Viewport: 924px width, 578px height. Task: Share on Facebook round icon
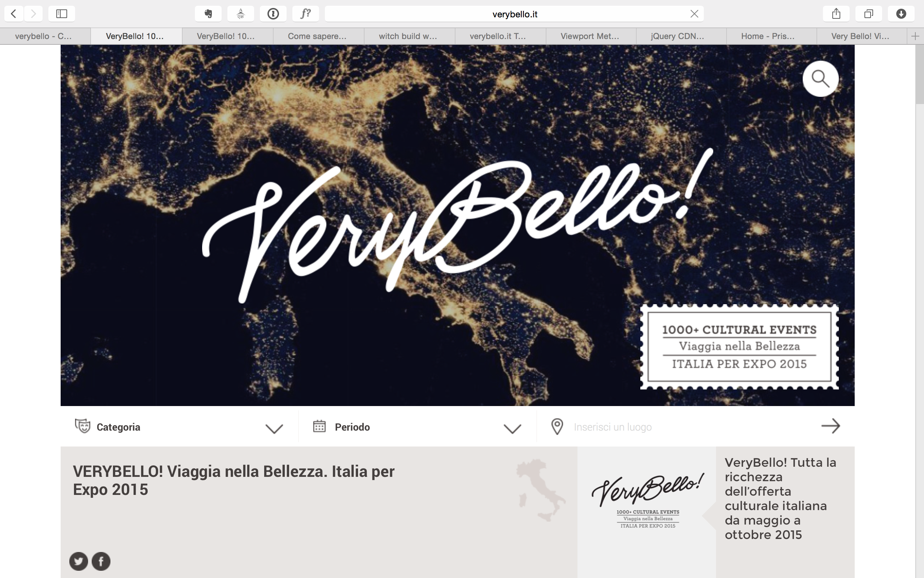tap(101, 561)
